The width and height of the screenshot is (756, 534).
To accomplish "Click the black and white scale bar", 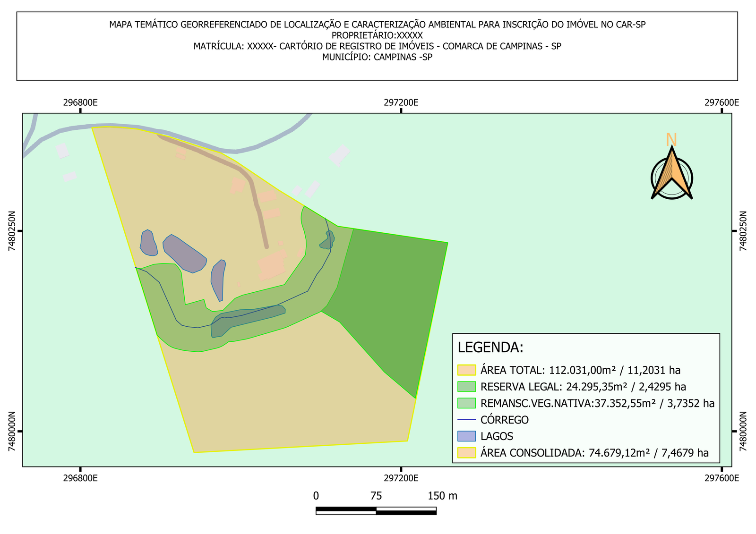I will pos(376,511).
